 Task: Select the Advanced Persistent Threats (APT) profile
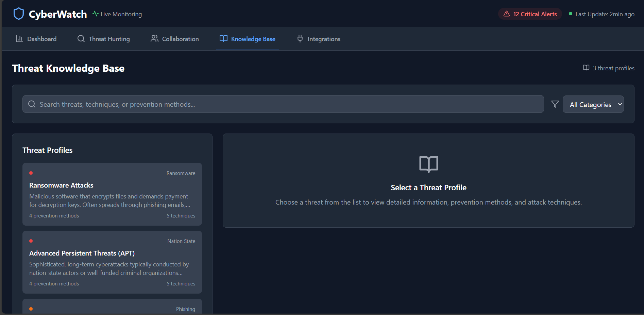pyautogui.click(x=112, y=262)
